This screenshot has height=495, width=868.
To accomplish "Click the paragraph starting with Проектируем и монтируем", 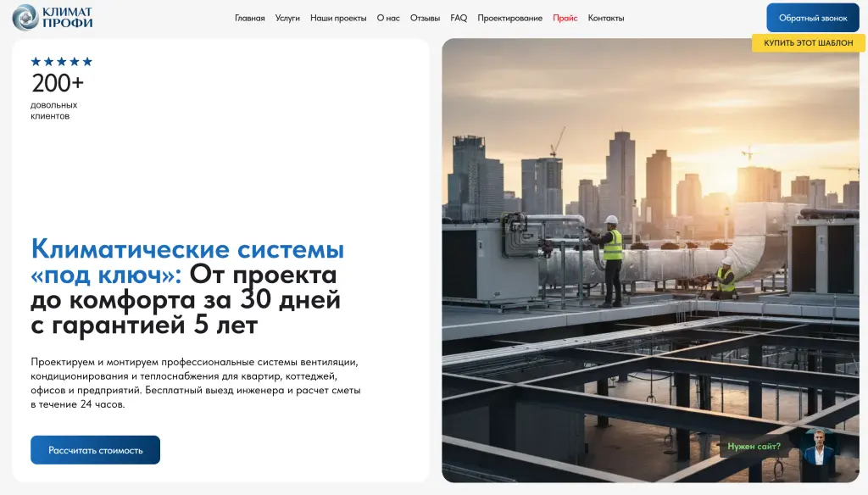I will (196, 383).
